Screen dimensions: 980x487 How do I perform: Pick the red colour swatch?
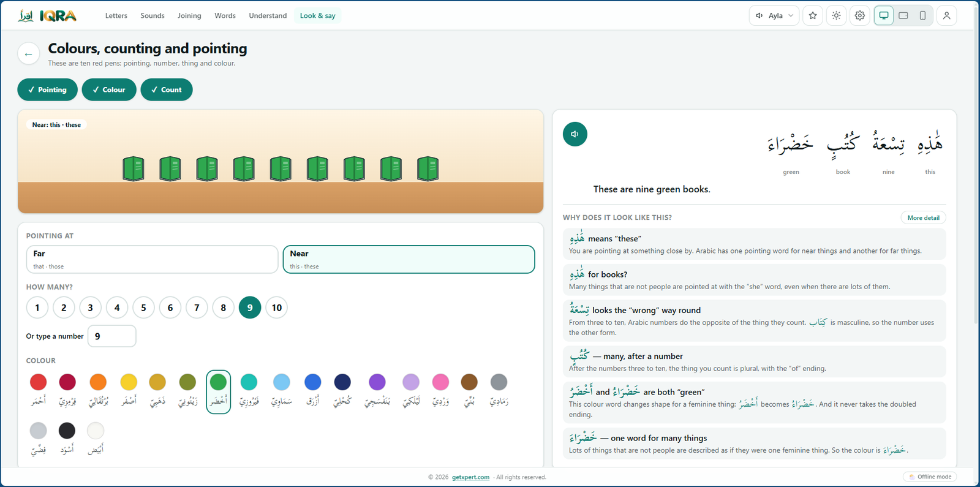[38, 382]
